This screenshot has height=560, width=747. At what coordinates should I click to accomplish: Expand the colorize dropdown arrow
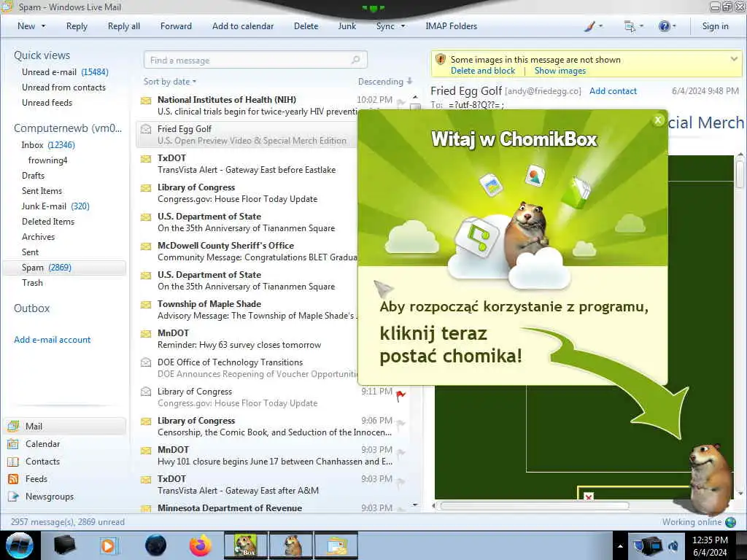[601, 26]
